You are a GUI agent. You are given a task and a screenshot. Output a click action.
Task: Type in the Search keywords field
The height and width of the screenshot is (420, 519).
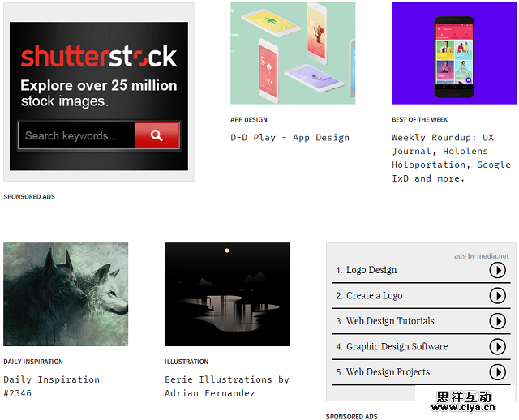click(x=76, y=135)
